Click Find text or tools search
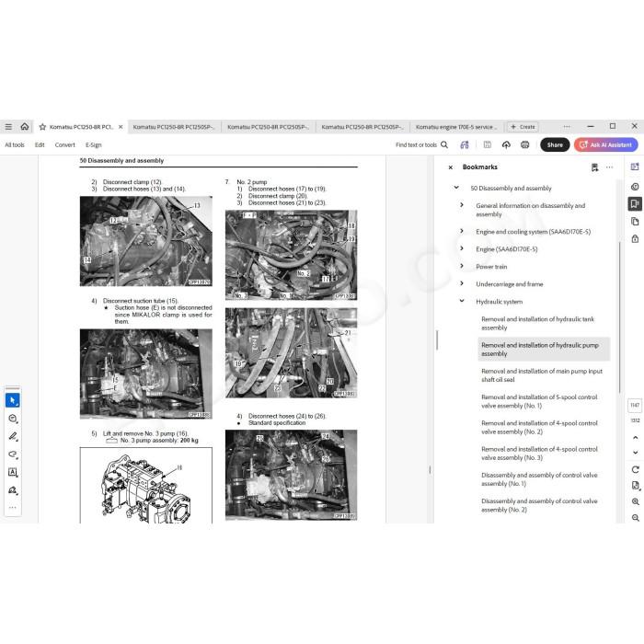This screenshot has width=644, height=644. (421, 145)
